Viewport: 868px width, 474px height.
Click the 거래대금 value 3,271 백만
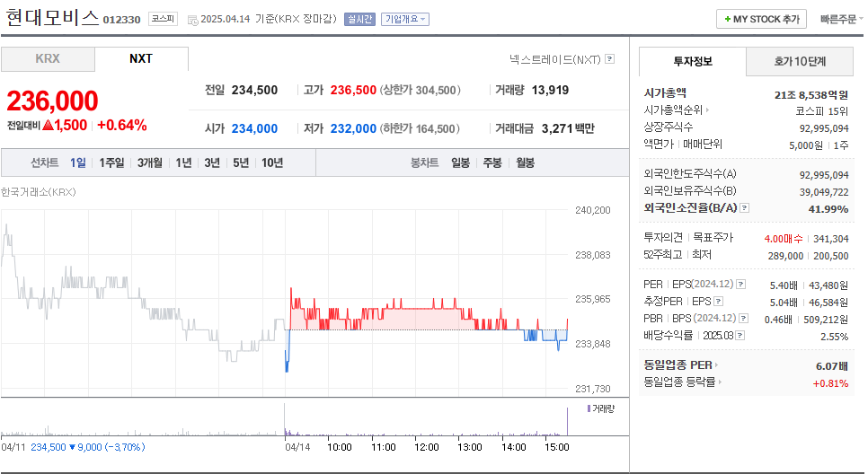(x=568, y=128)
